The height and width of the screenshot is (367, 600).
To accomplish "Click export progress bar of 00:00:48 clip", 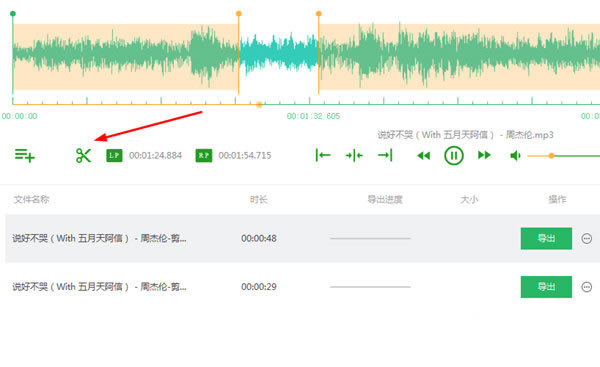I will coord(370,238).
